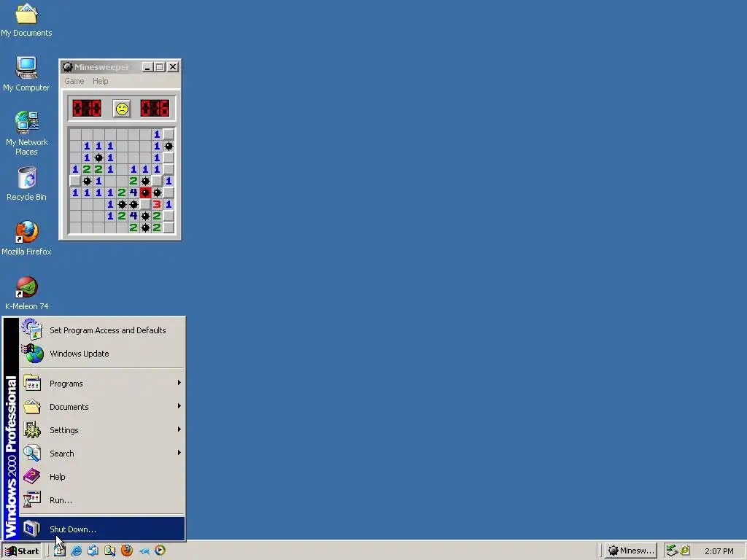
Task: Select the K-Meleon 74 desktop shortcut
Action: (27, 293)
